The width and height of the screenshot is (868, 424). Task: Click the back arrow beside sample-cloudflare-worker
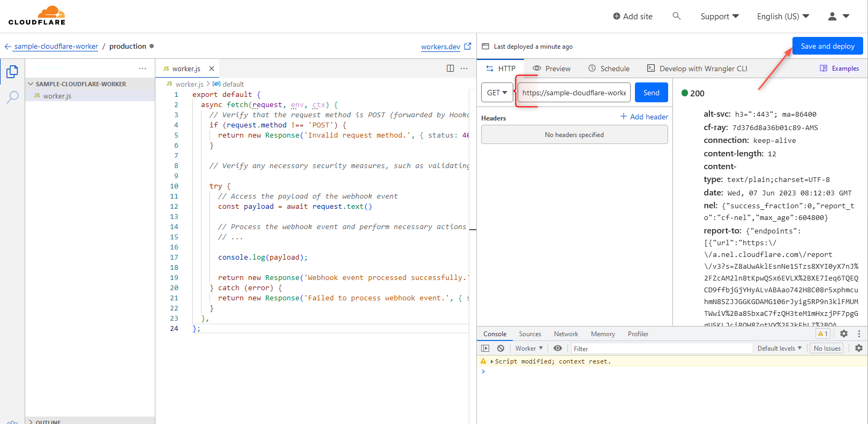point(8,47)
